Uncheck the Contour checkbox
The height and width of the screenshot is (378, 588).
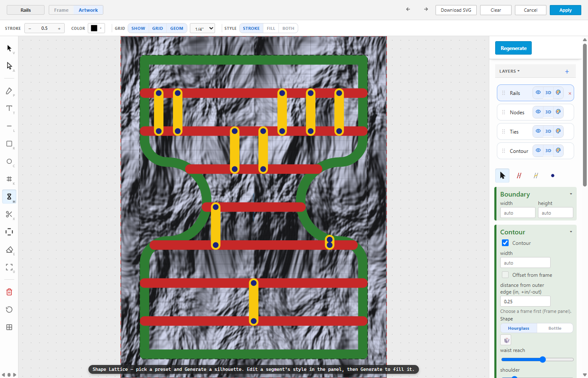[505, 243]
